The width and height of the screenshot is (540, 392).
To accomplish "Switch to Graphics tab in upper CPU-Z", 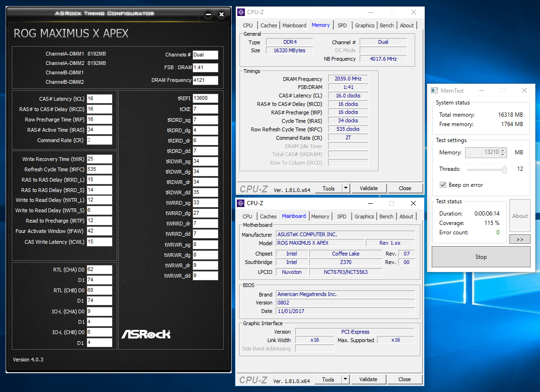I will 365,25.
